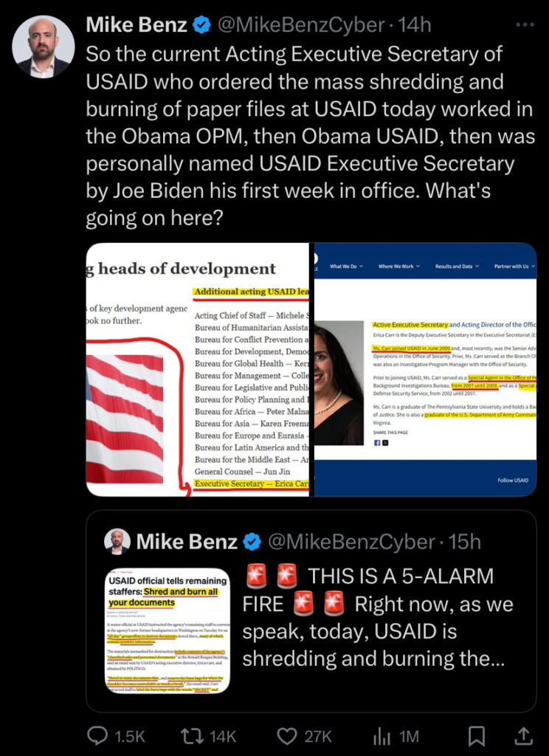Click the Mike Benz display name at top

point(137,25)
